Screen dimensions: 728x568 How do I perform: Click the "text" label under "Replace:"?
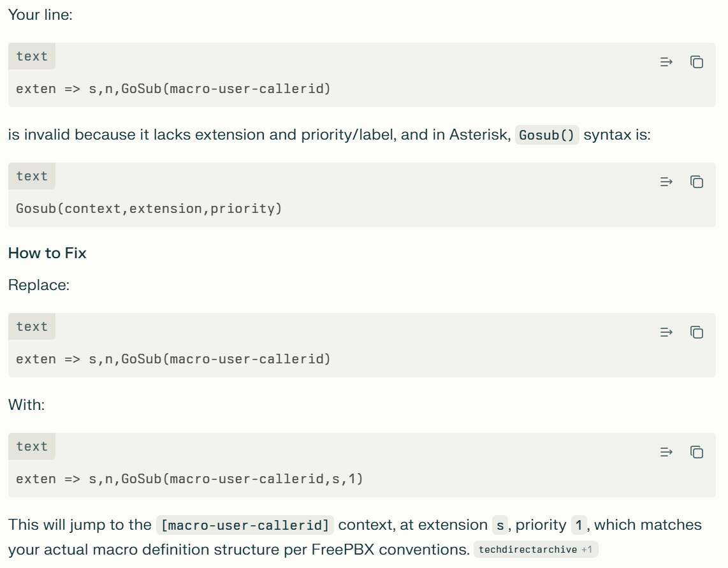pyautogui.click(x=32, y=327)
